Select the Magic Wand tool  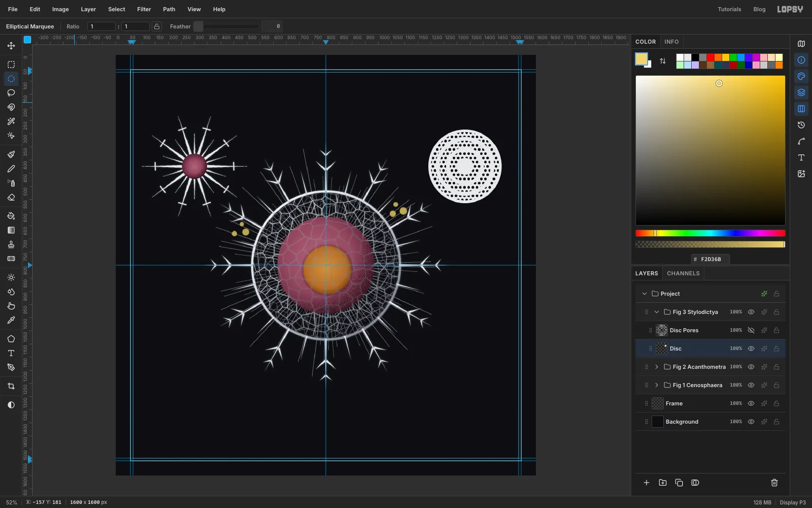[11, 121]
